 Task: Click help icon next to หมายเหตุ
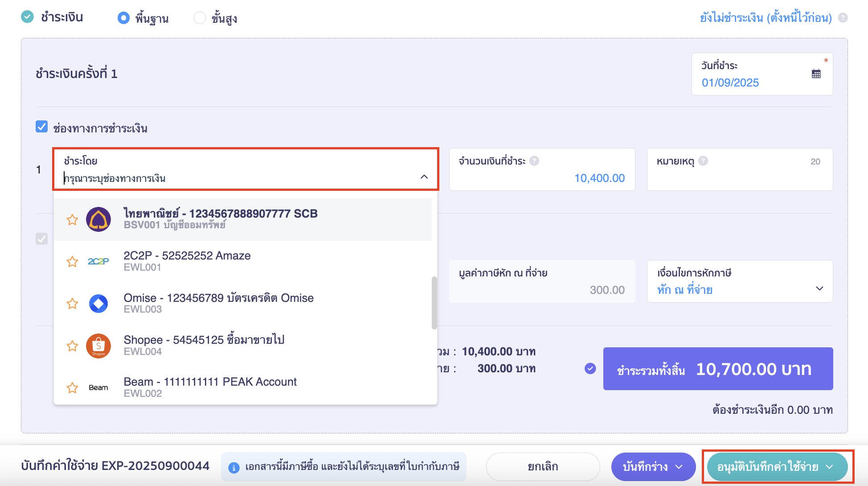[703, 161]
